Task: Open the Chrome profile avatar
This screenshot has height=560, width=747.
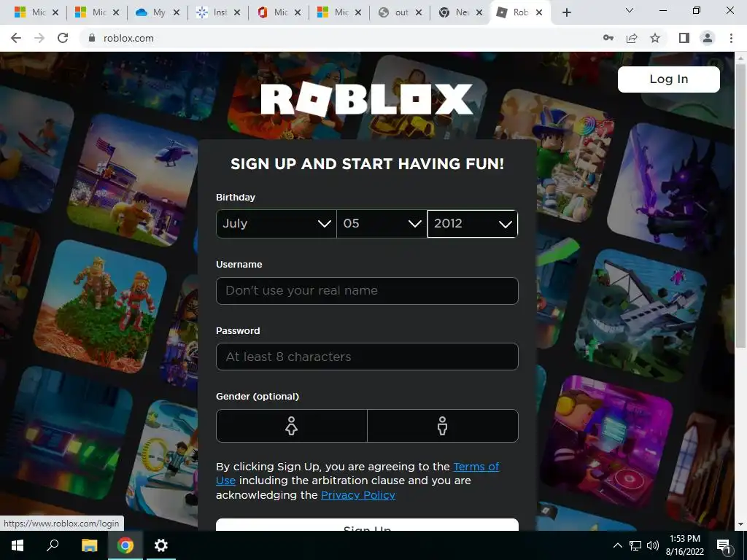Action: [708, 38]
